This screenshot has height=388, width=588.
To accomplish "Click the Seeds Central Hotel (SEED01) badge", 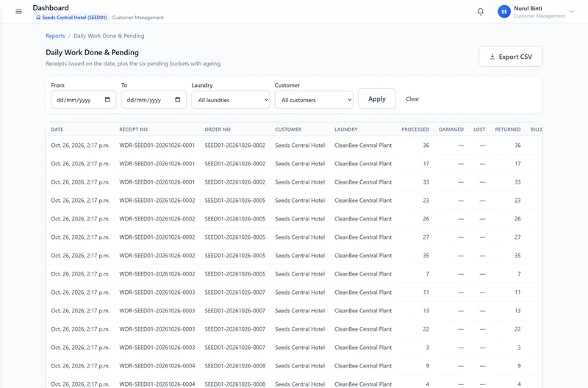I will 71,18.
